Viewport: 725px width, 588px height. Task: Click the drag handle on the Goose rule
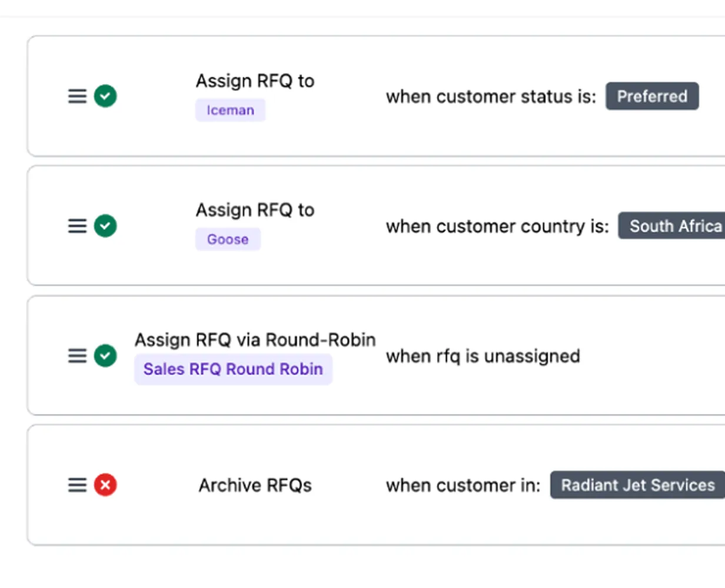coord(77,225)
